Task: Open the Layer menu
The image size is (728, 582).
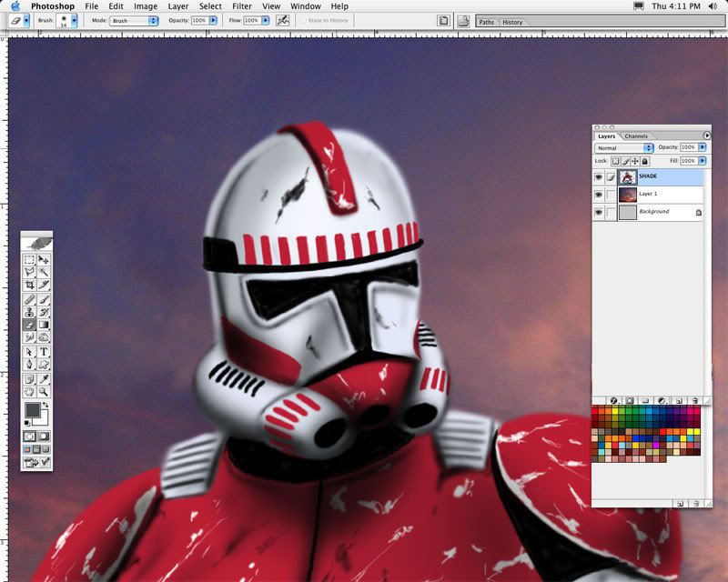Action: tap(178, 6)
